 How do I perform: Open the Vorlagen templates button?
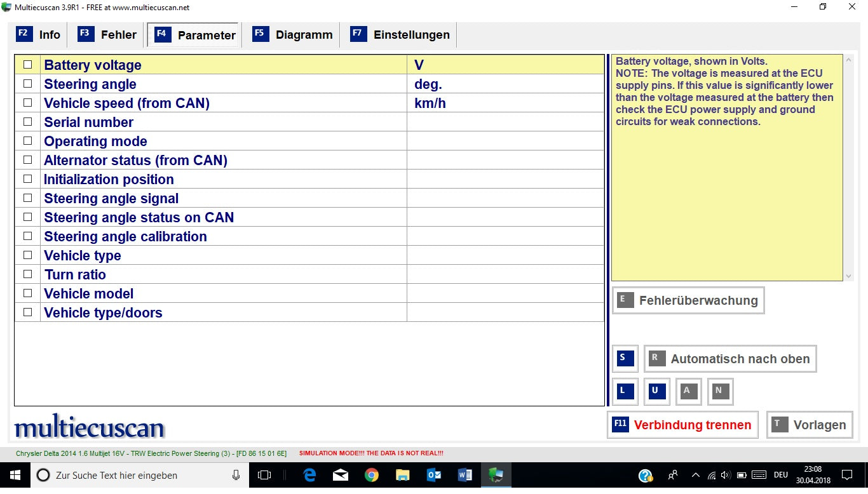click(810, 425)
